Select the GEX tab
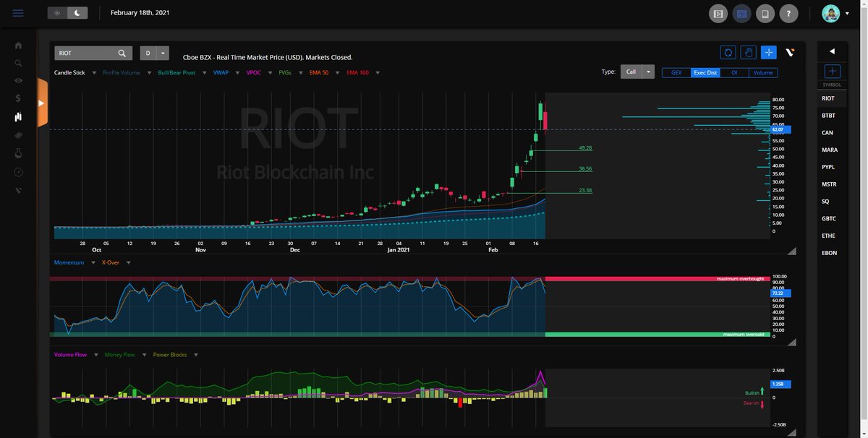 tap(676, 72)
